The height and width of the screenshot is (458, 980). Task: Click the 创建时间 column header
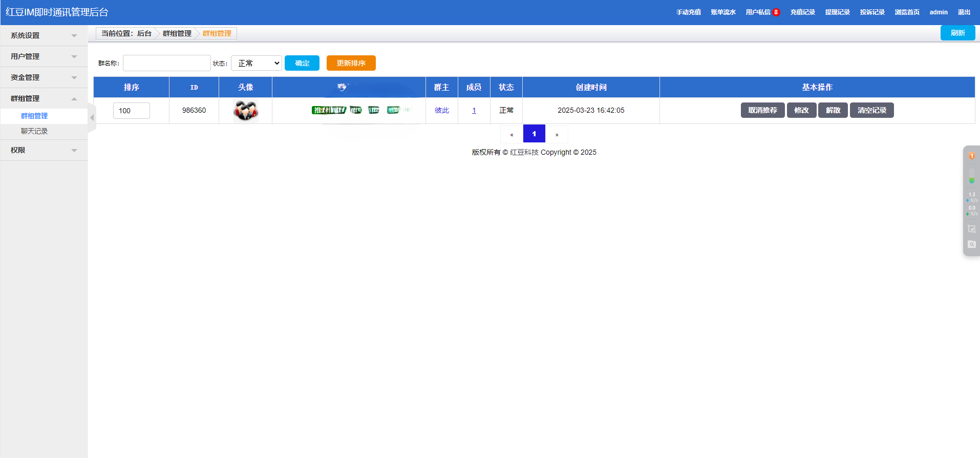click(591, 87)
